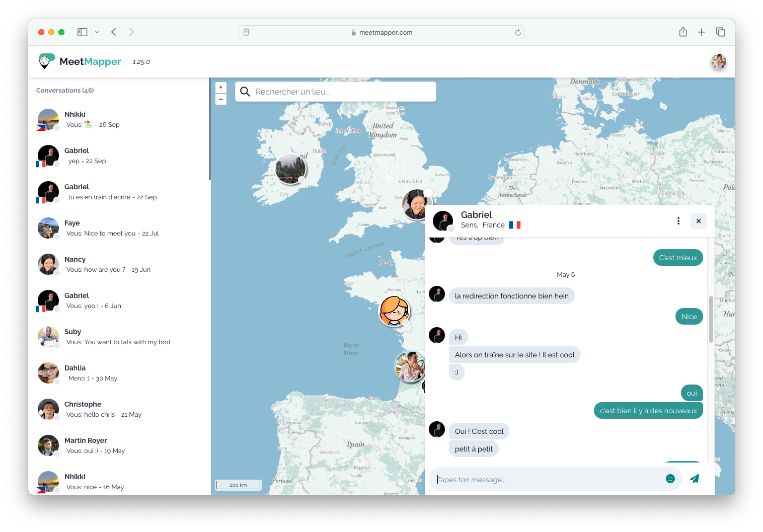763x532 pixels.
Task: Open Gabriel conversation 'yep - 22 Sep'
Action: pyautogui.click(x=119, y=156)
